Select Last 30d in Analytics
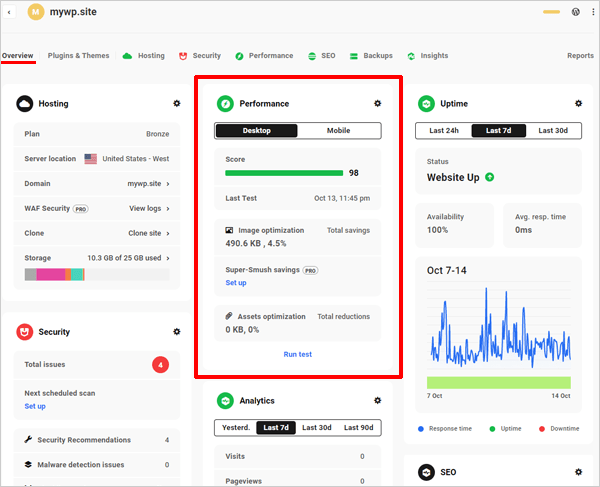 tap(318, 427)
